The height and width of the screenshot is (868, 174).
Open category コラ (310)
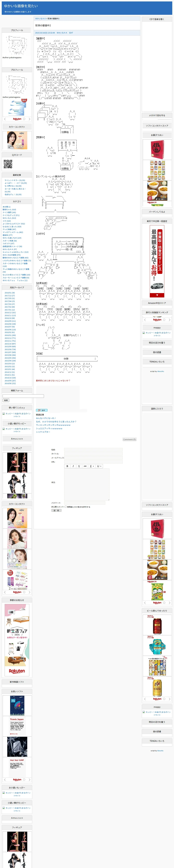[x=7, y=221]
